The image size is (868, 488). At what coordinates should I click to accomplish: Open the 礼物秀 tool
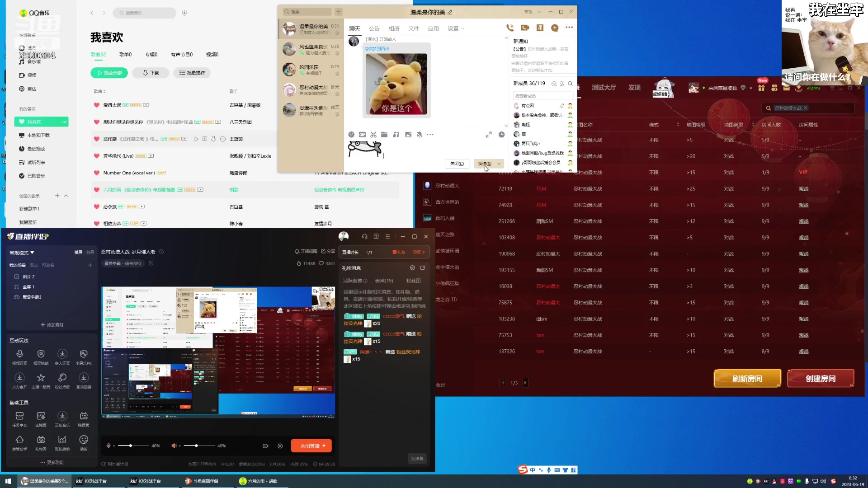tap(41, 443)
